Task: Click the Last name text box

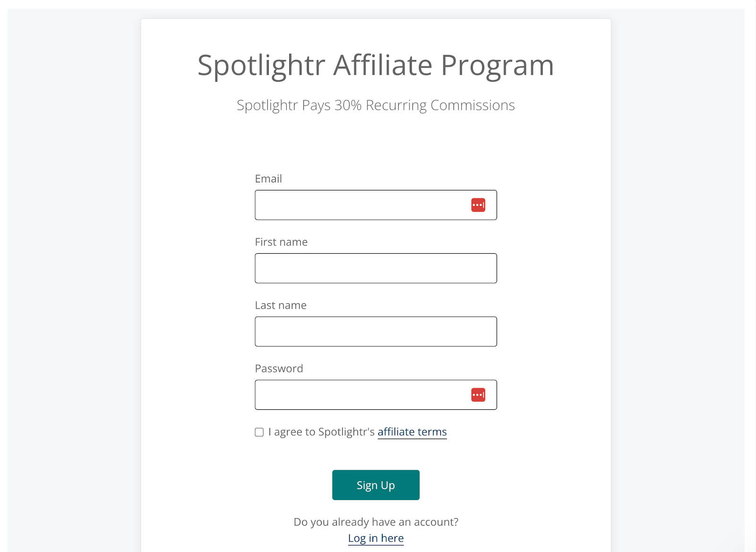Action: [376, 331]
